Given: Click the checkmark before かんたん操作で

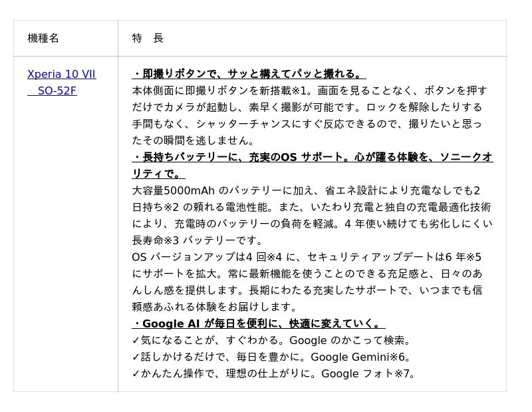Looking at the screenshot, I should 136,374.
